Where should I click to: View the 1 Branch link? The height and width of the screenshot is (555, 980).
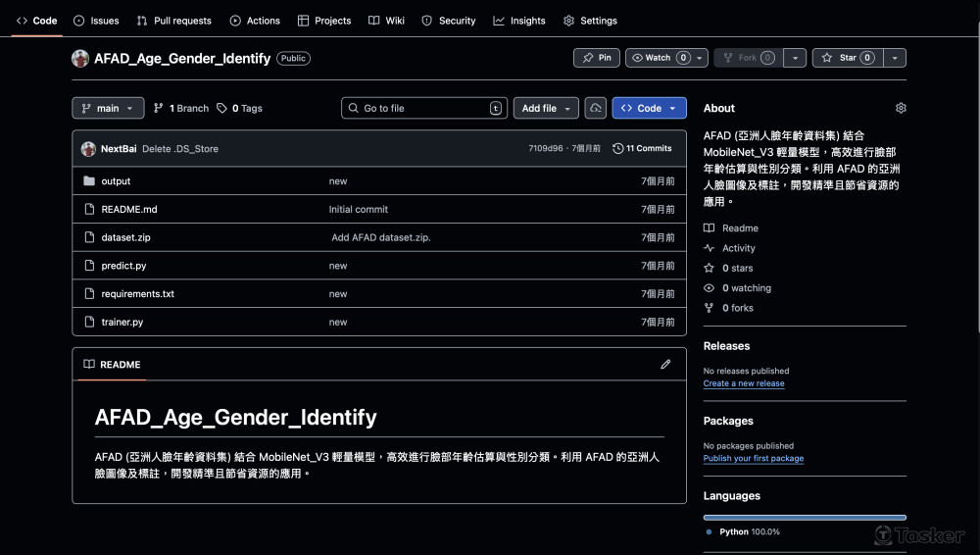click(181, 108)
